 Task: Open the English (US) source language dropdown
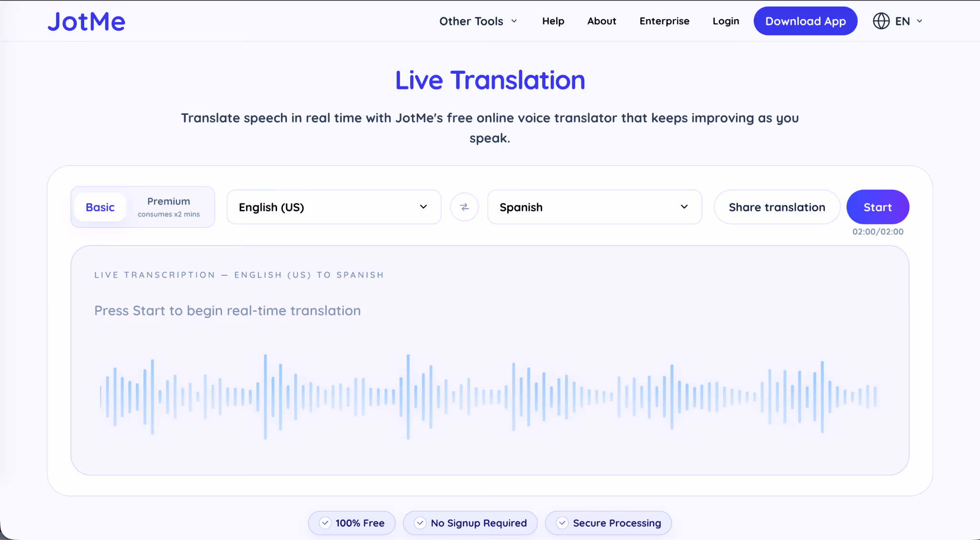tap(334, 207)
